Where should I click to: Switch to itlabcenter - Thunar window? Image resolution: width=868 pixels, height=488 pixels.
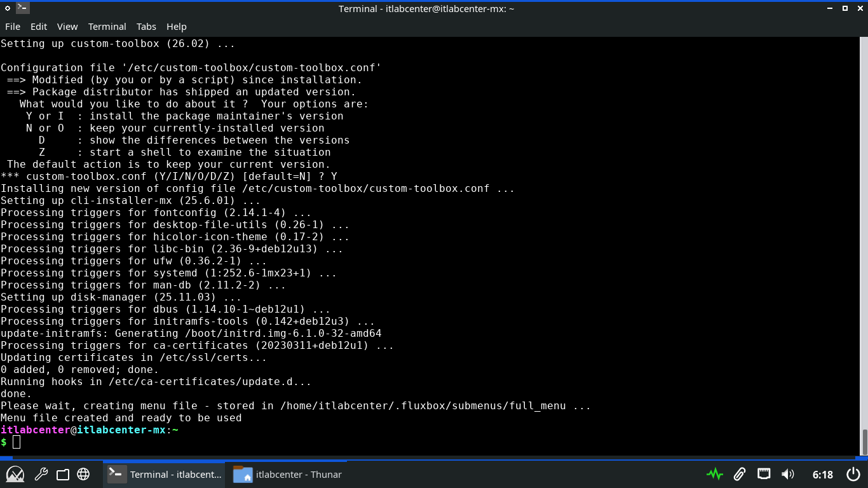pos(288,475)
